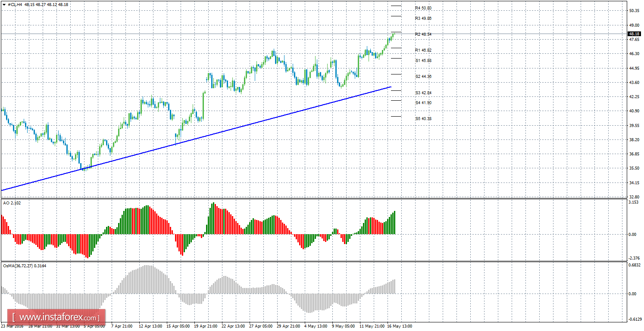Click the 15 Apr 05:00 time label
The image size is (644, 331).
(178, 326)
